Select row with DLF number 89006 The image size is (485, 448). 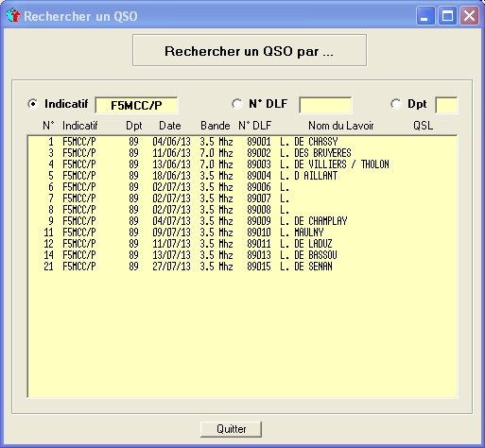[242, 187]
